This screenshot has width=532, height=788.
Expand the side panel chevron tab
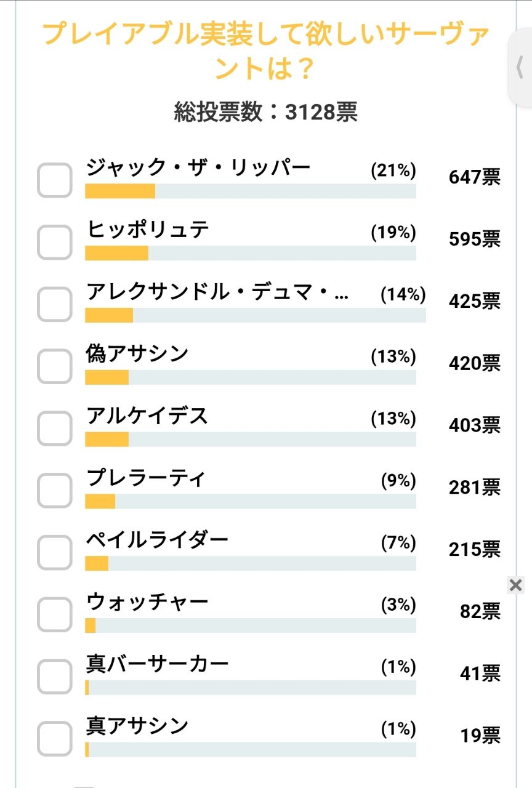[520, 68]
